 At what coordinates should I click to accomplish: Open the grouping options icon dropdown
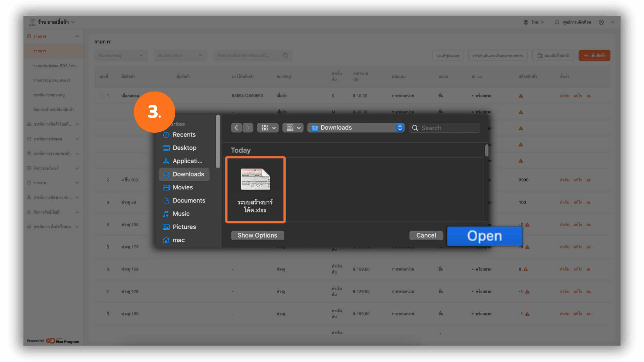(293, 128)
